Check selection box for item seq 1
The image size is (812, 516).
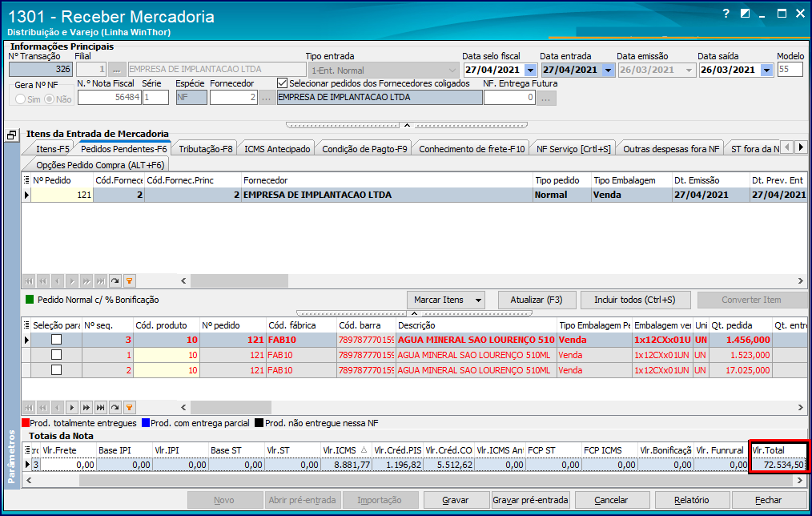[56, 355]
